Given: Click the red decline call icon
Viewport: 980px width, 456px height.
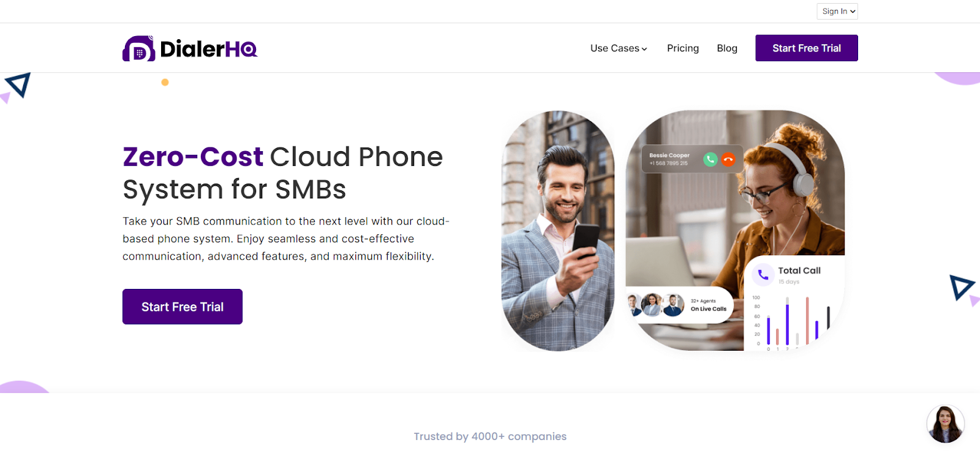Looking at the screenshot, I should click(728, 159).
